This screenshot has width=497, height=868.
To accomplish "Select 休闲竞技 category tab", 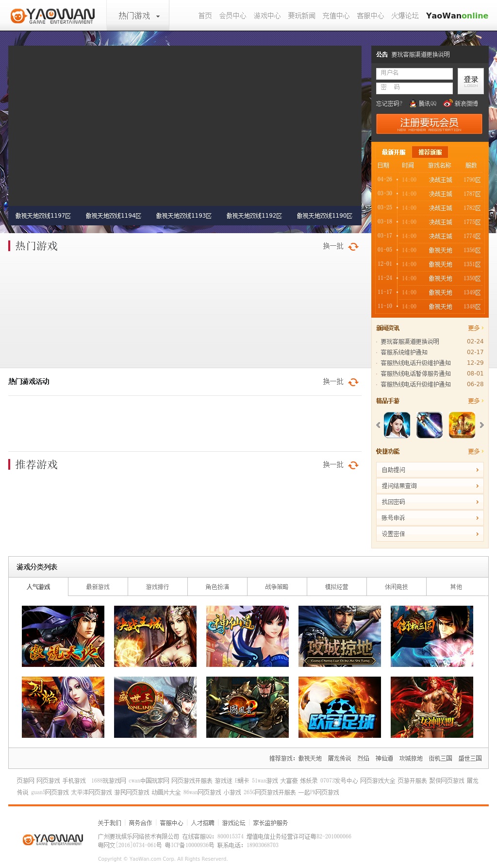I will tap(397, 587).
